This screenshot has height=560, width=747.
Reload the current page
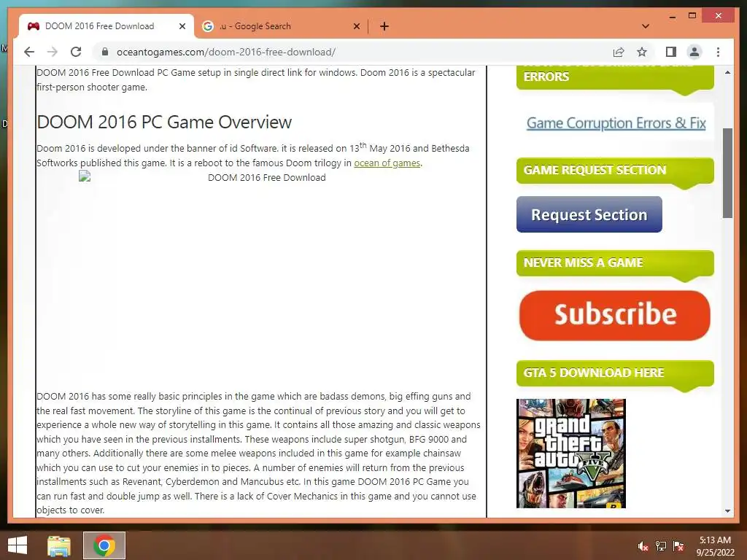pos(76,52)
